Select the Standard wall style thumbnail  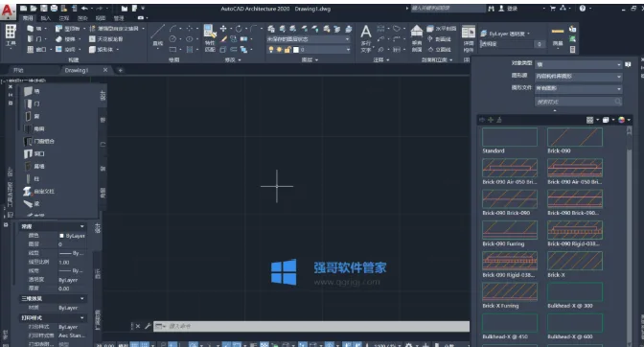click(x=510, y=137)
